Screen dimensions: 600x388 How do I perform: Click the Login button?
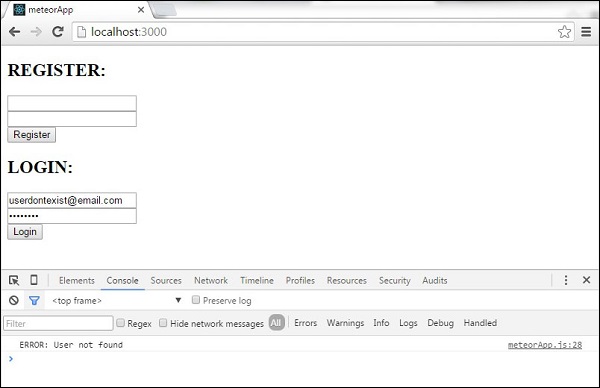pyautogui.click(x=25, y=231)
